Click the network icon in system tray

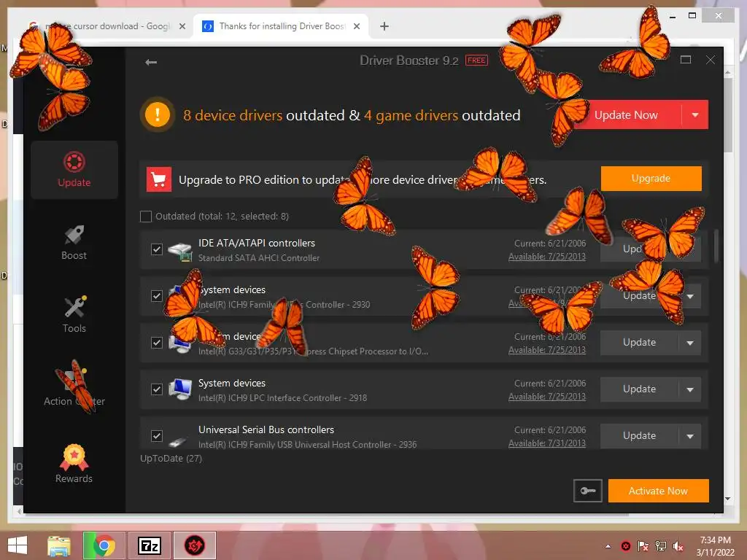coord(661,546)
